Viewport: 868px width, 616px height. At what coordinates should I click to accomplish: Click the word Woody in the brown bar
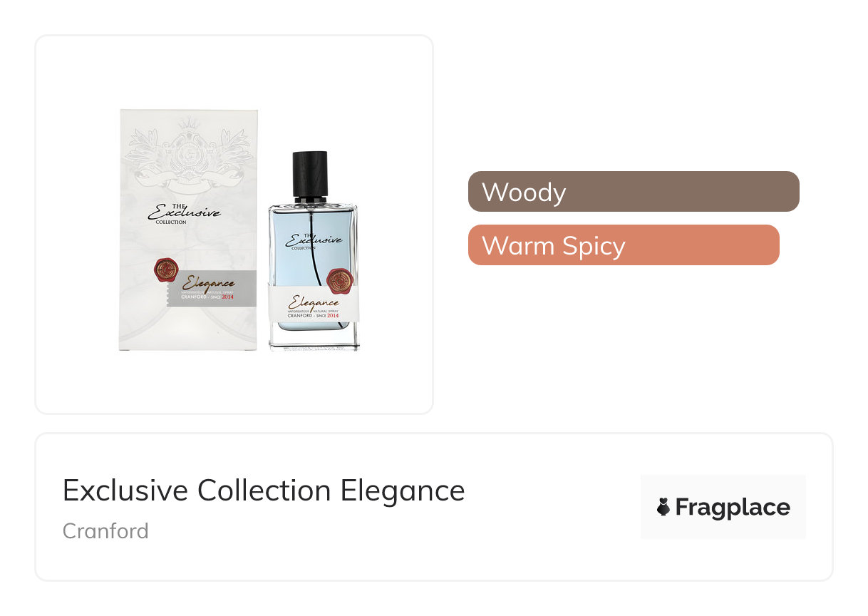(524, 192)
